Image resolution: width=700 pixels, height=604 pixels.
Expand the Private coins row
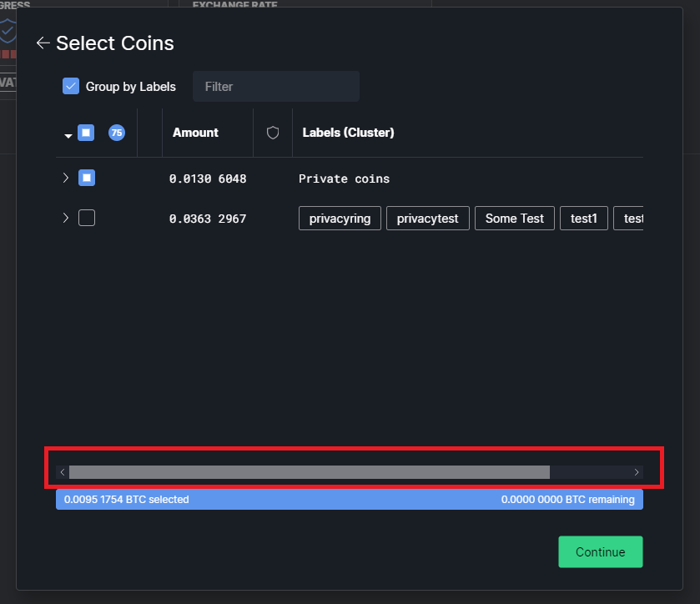pyautogui.click(x=66, y=178)
